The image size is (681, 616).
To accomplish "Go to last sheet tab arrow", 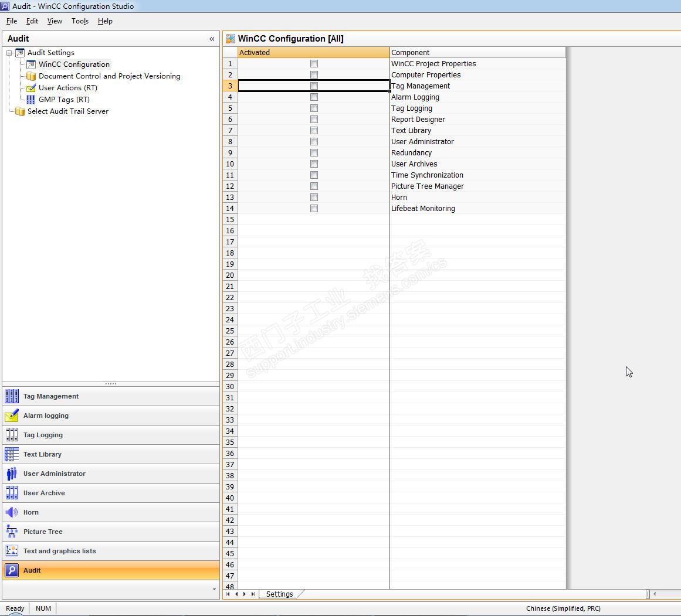I will coord(253,594).
